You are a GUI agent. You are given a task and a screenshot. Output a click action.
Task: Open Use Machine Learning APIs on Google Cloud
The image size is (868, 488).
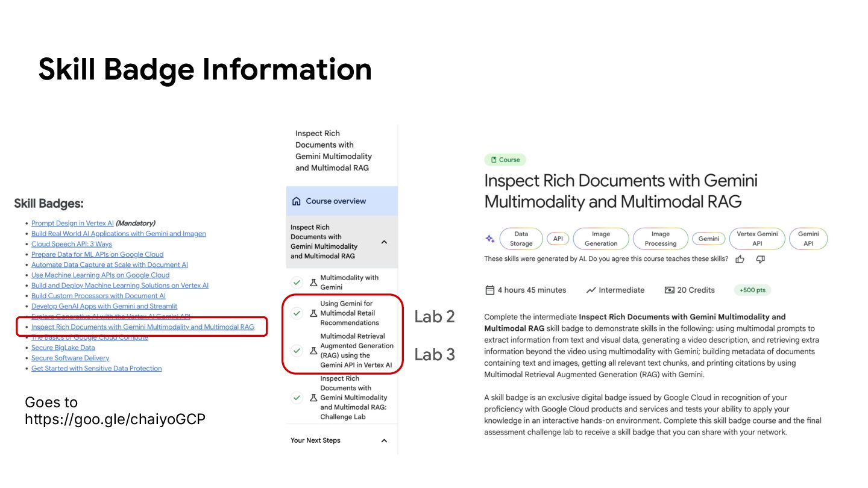tap(101, 275)
